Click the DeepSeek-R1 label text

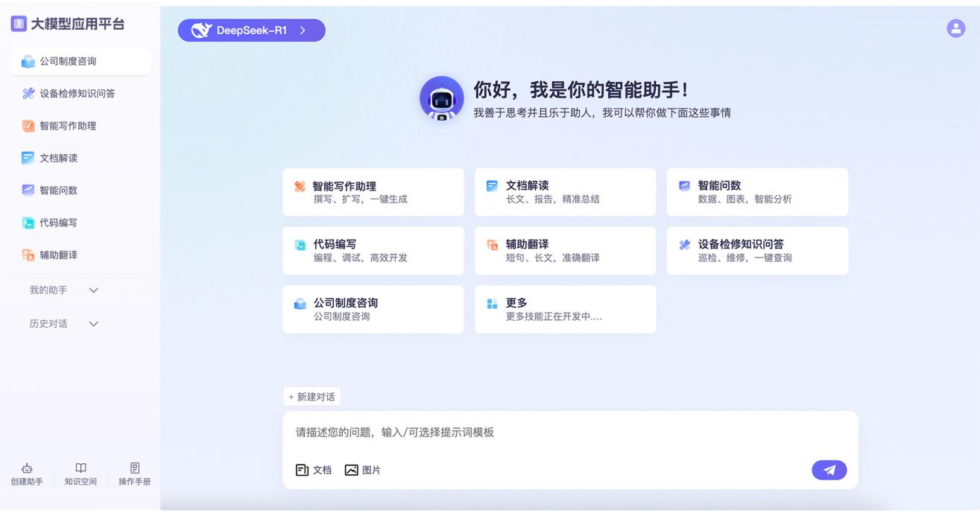252,31
